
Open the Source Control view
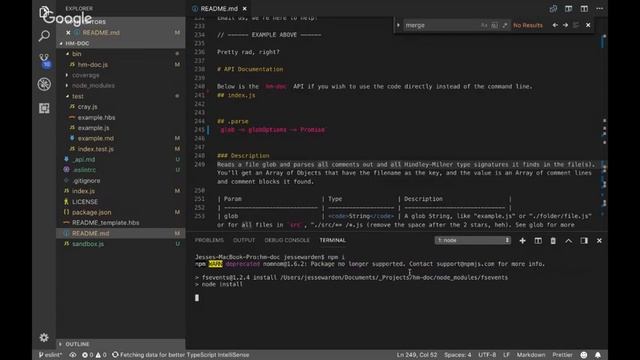44,60
